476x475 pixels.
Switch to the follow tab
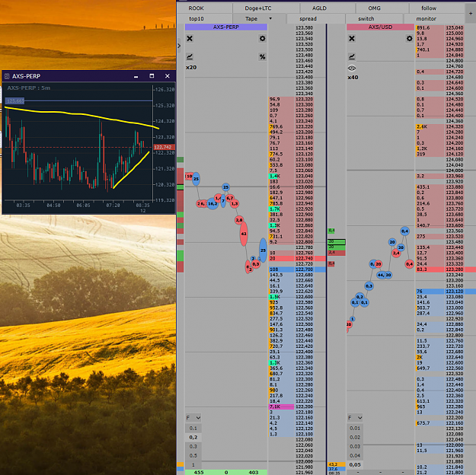pos(437,8)
